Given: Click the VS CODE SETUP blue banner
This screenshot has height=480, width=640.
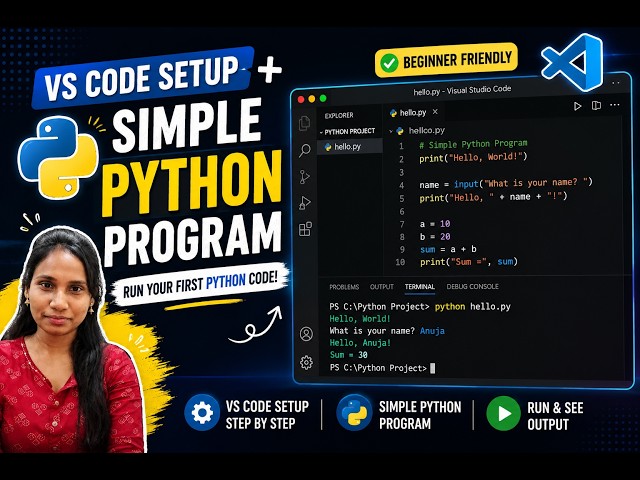Looking at the screenshot, I should pos(143,78).
